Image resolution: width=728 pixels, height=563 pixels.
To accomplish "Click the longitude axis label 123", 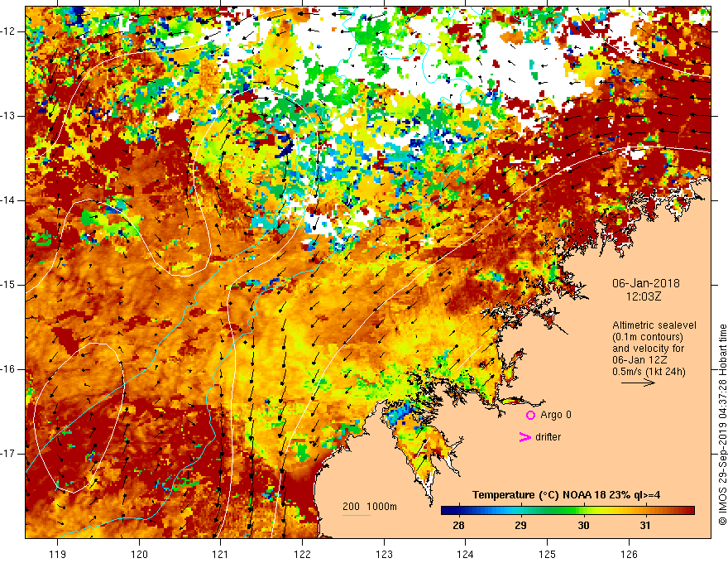I will tap(384, 554).
